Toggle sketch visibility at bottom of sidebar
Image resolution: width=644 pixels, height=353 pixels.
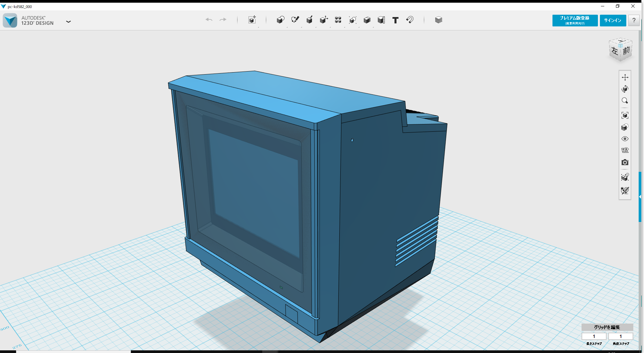(625, 191)
